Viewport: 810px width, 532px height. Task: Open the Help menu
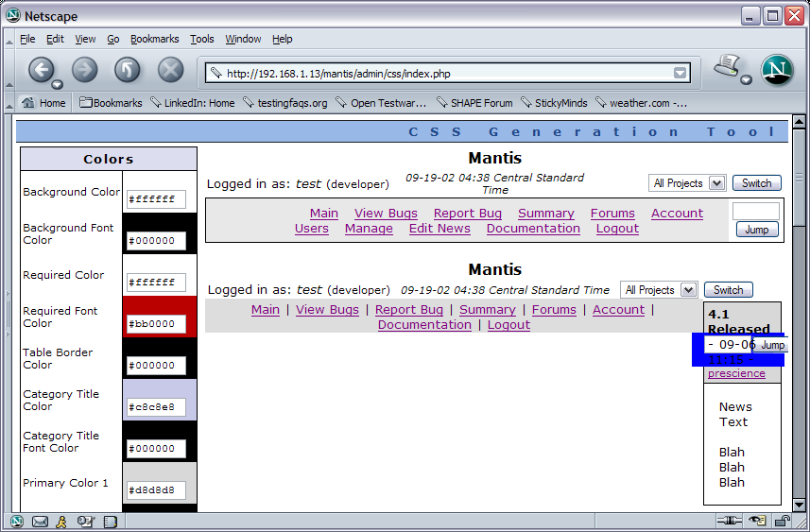click(x=282, y=39)
